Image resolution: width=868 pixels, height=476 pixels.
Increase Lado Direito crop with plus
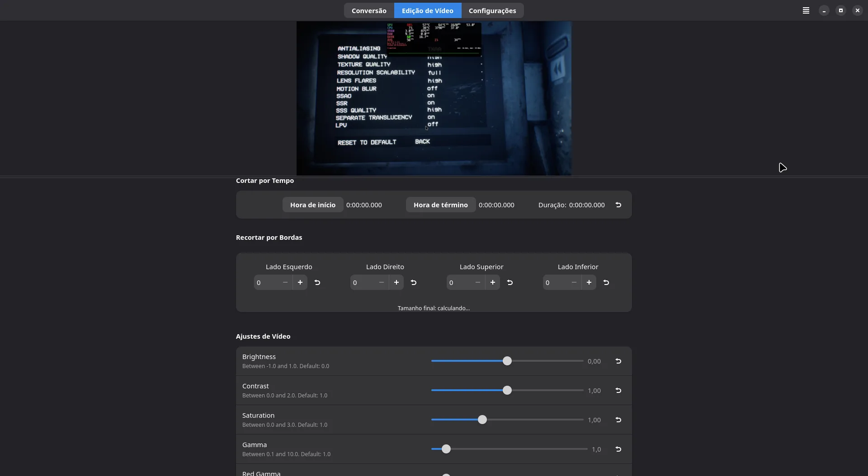click(x=396, y=283)
